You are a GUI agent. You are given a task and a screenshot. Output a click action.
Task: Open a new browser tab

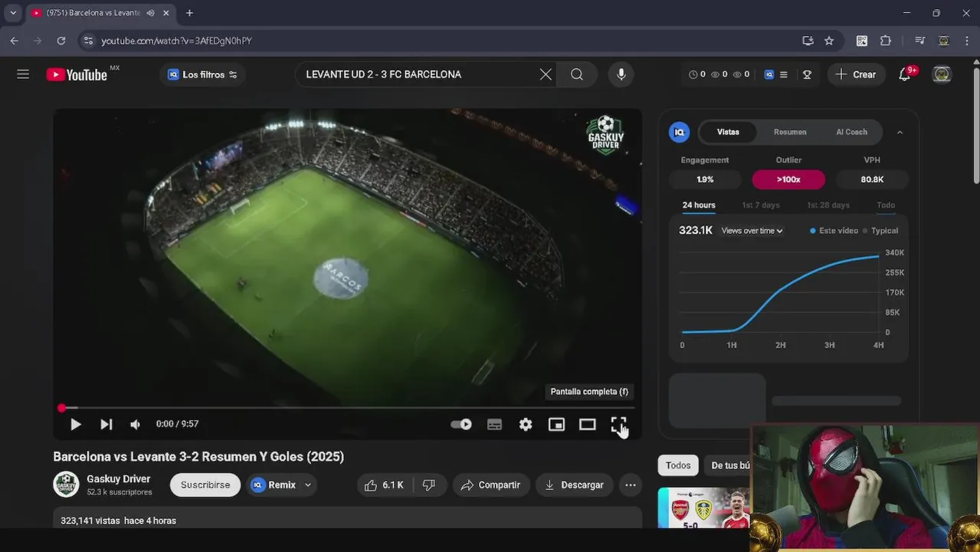point(189,13)
